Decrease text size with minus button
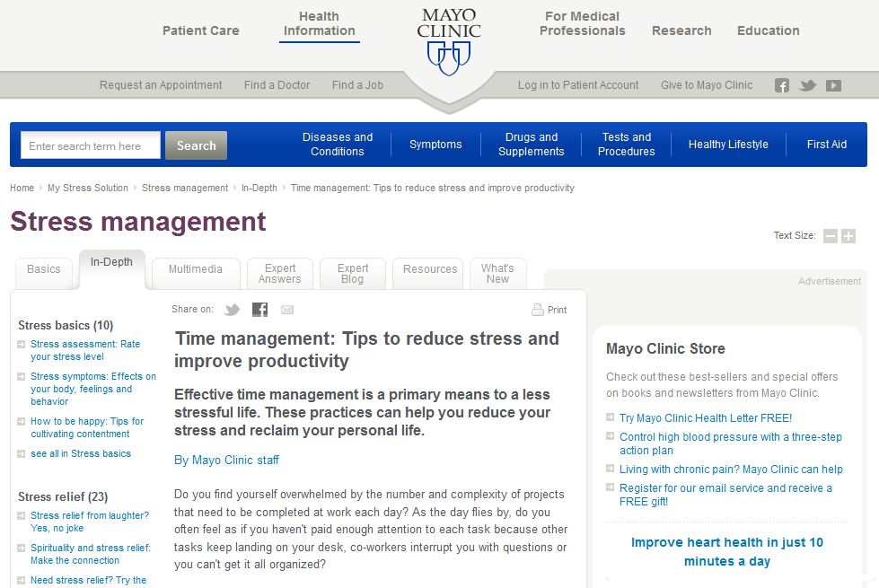 (x=831, y=236)
